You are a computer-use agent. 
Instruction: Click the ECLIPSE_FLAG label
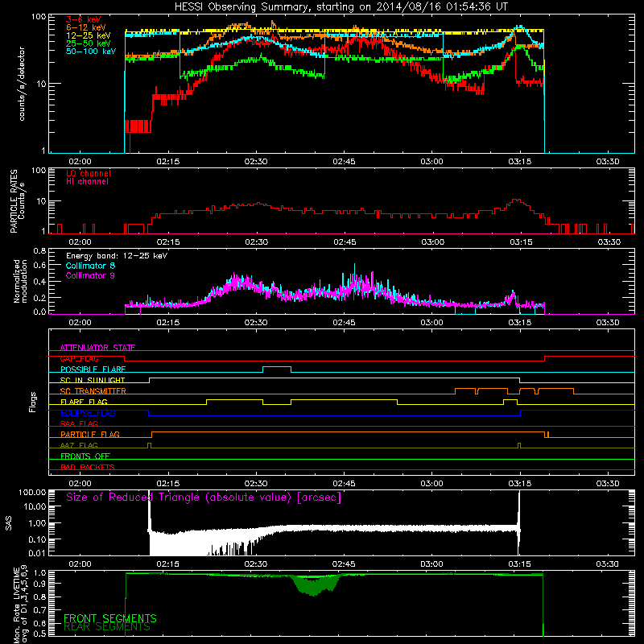pyautogui.click(x=88, y=413)
